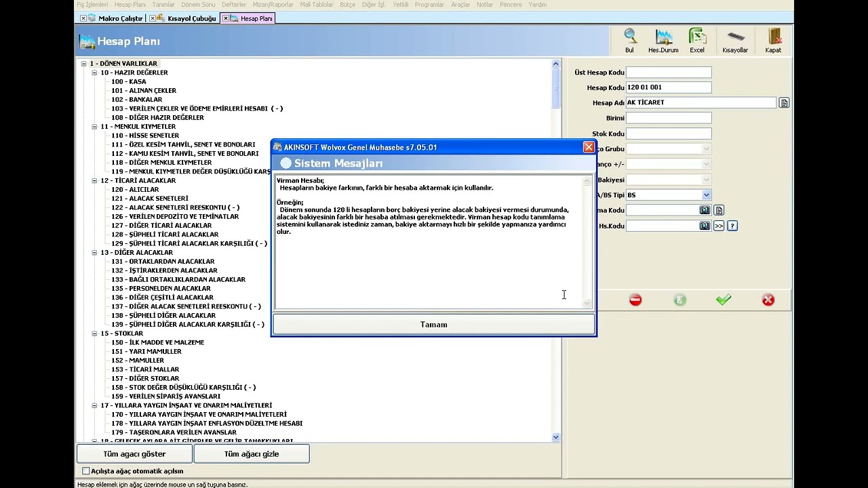Close the Sistem Mesajları dialog
868x488 pixels.
[589, 147]
